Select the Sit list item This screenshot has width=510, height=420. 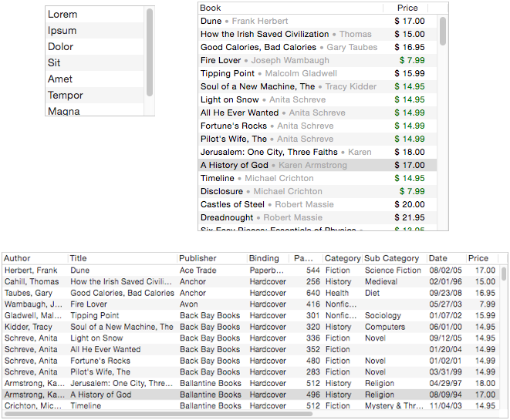[94, 62]
